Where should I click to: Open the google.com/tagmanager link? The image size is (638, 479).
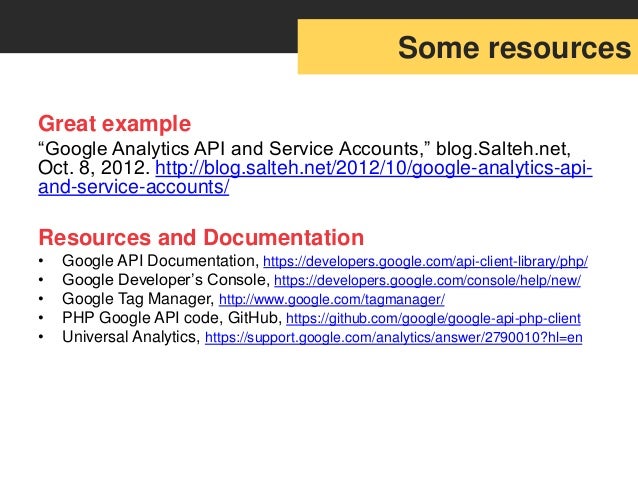(x=332, y=300)
